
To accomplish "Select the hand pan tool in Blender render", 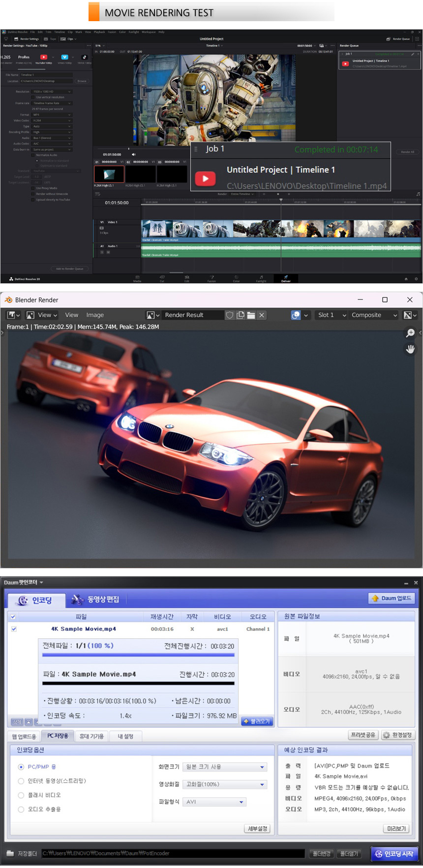I will pos(410,349).
